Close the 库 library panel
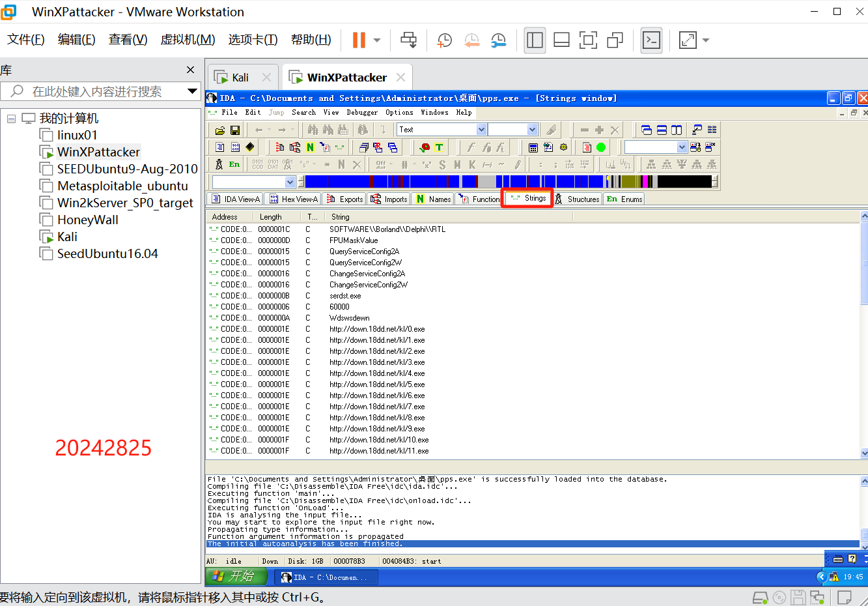Image resolution: width=868 pixels, height=606 pixels. coord(190,70)
